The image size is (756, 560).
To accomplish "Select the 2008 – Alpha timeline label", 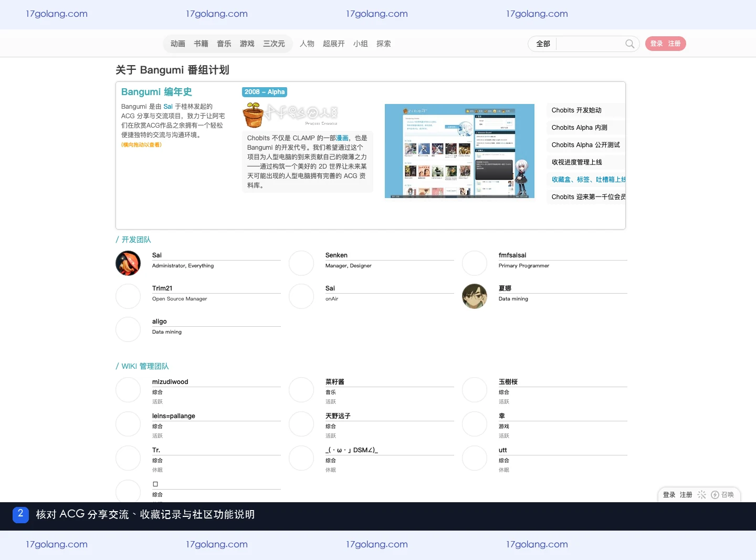I will click(x=265, y=92).
